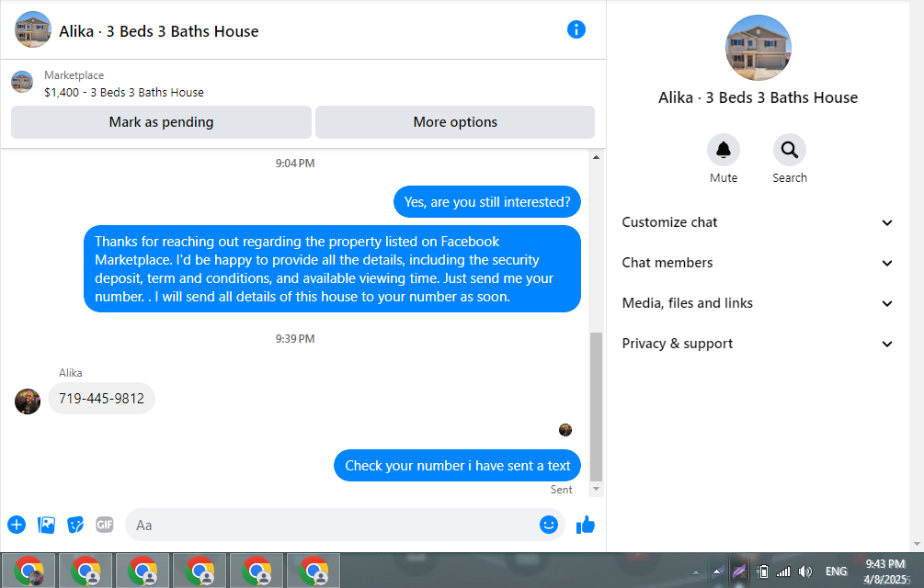Open the Marketplace listing thumbnail
Screen dimensions: 924x588
tap(22, 82)
